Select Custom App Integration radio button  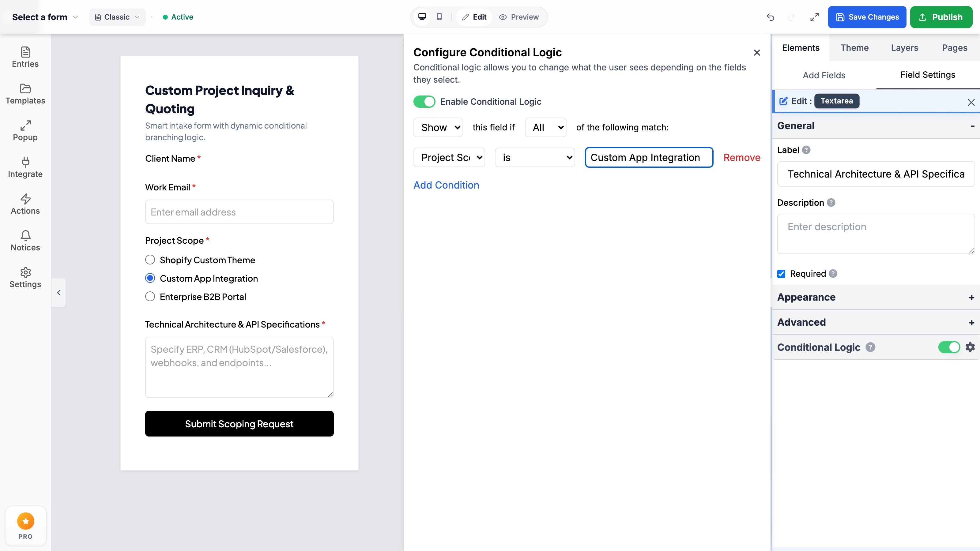click(150, 278)
